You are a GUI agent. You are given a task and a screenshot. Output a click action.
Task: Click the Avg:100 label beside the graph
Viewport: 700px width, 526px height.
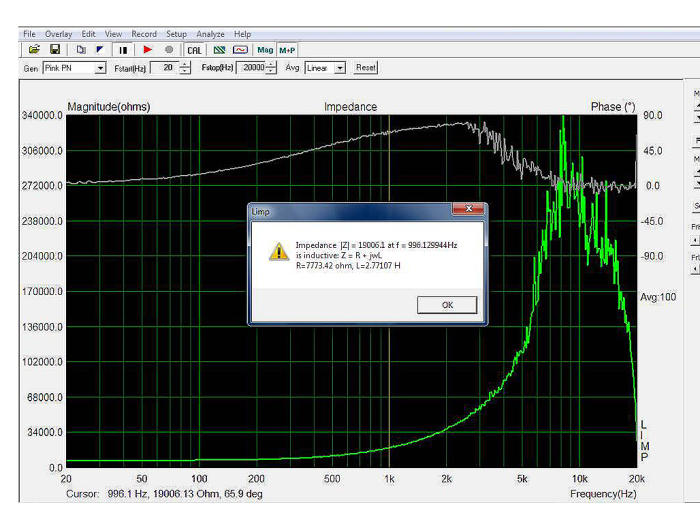pyautogui.click(x=658, y=297)
